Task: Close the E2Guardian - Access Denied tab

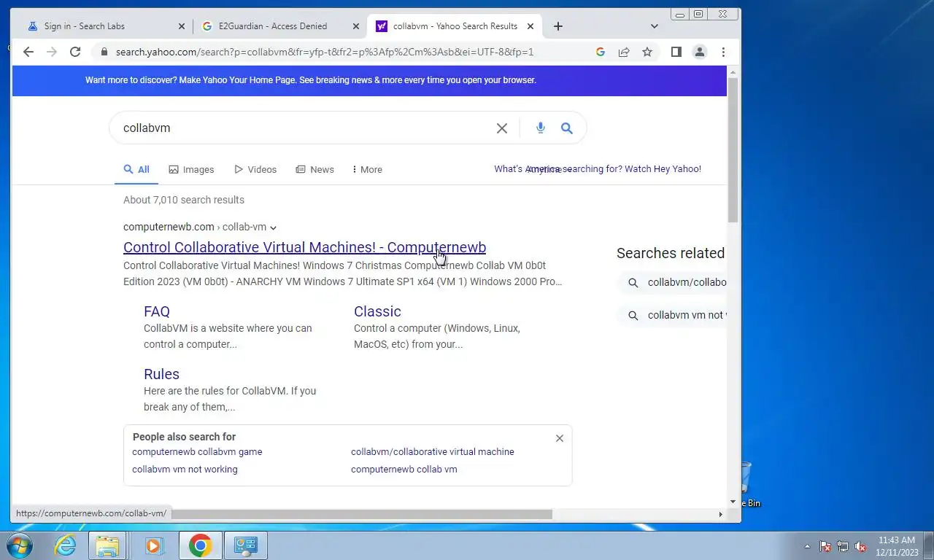Action: (x=356, y=26)
